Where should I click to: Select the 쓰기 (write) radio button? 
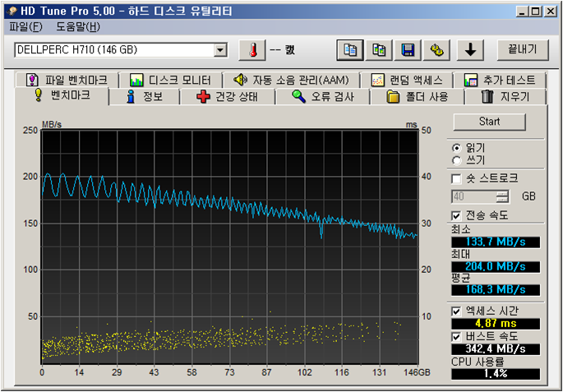457,161
